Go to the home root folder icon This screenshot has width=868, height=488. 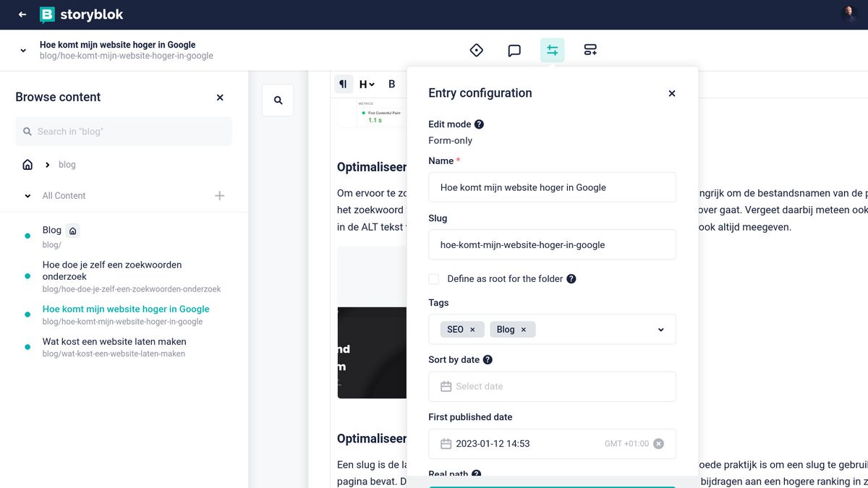coord(27,165)
